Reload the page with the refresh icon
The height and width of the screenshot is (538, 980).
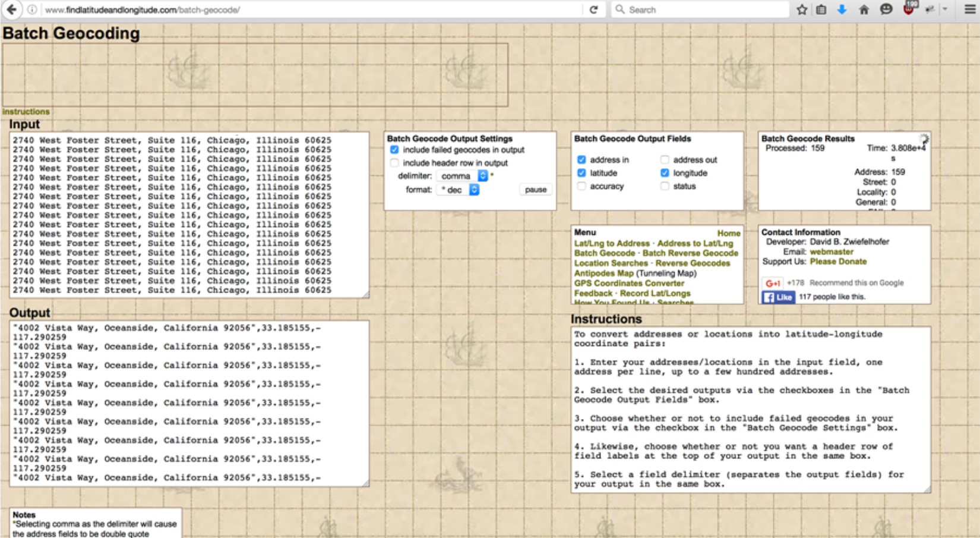coord(593,10)
